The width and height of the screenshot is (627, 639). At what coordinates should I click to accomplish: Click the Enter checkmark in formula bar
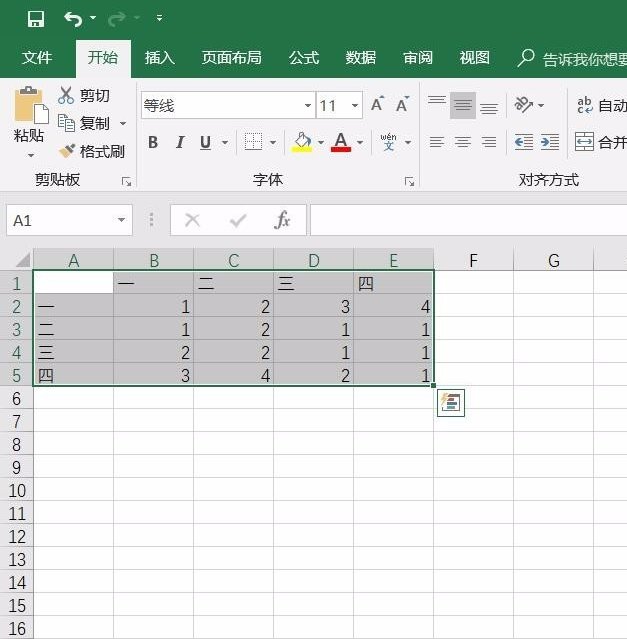238,220
